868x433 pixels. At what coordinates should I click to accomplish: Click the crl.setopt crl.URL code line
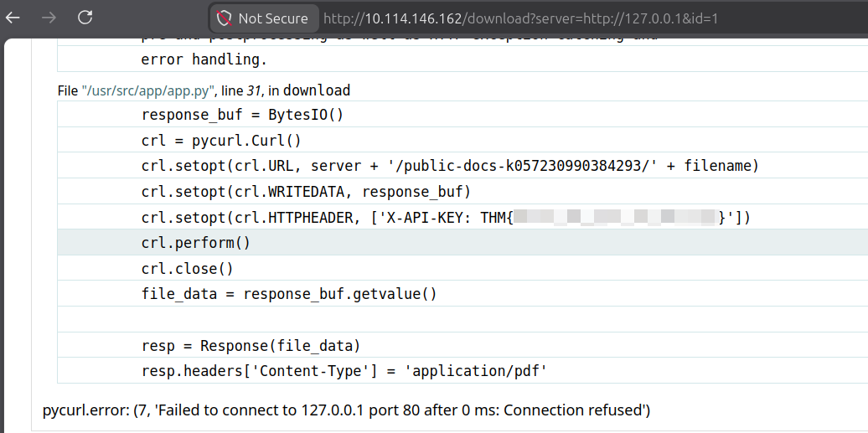(x=450, y=166)
